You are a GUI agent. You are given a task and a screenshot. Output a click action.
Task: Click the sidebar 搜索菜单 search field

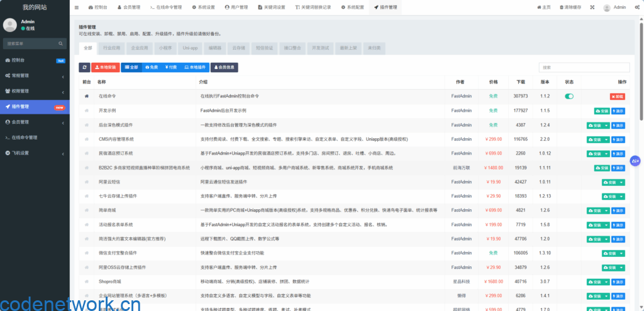30,43
